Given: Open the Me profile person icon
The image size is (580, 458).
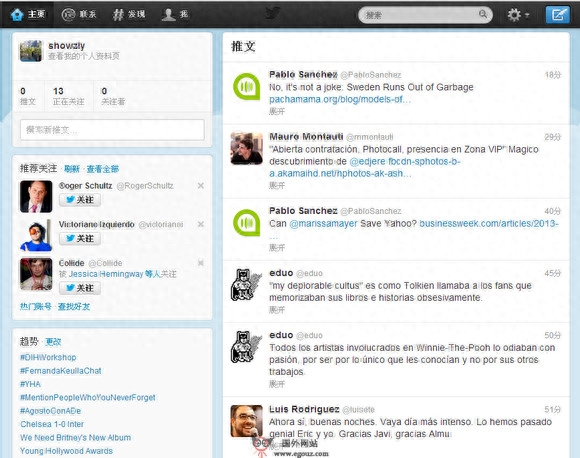Looking at the screenshot, I should coord(175,14).
